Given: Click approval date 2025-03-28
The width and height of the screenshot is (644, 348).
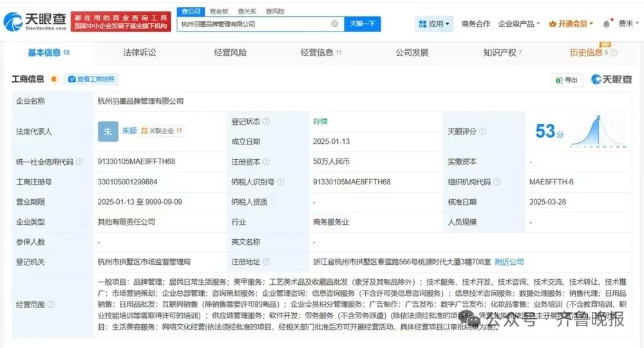Looking at the screenshot, I should (x=547, y=202).
